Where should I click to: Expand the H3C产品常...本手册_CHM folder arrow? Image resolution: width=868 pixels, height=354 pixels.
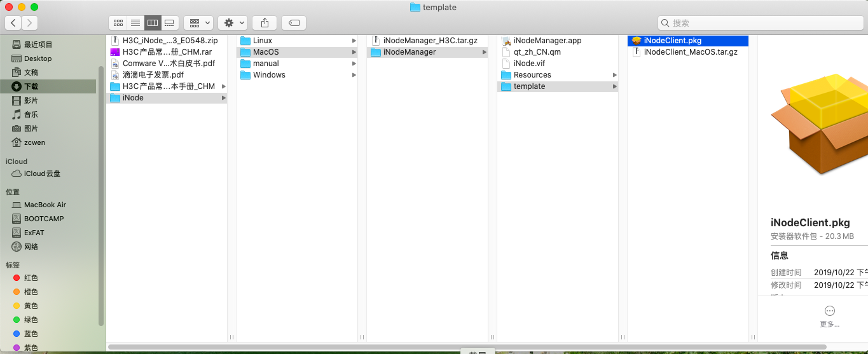[223, 86]
